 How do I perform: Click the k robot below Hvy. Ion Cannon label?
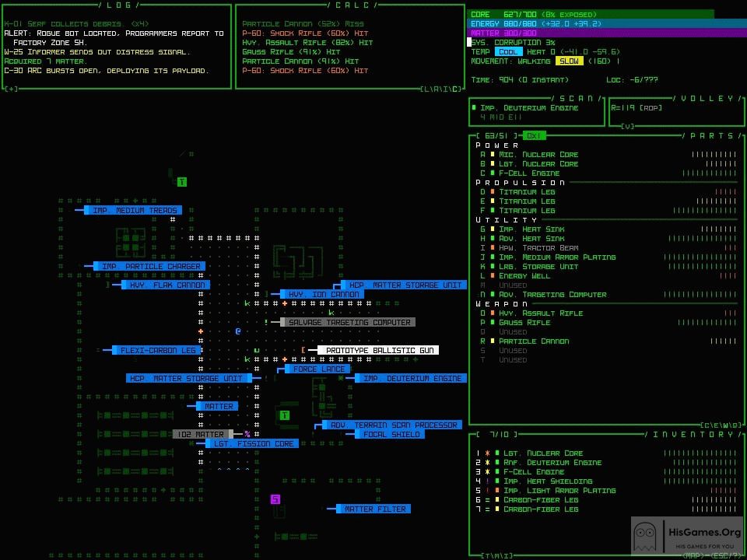point(331,313)
